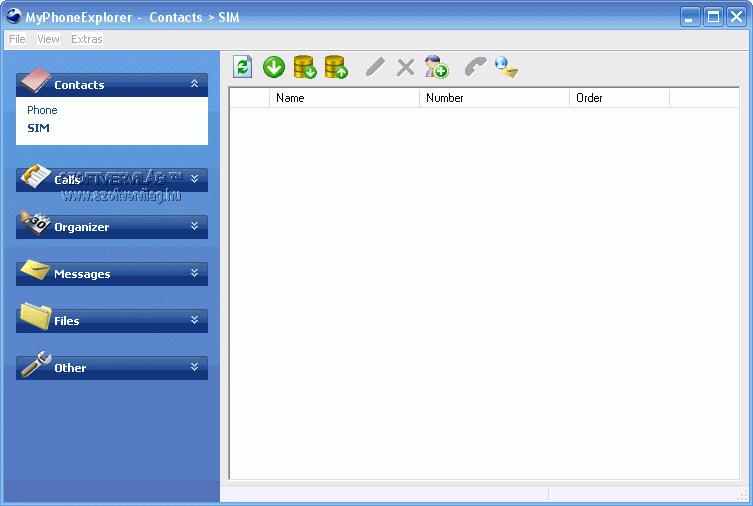Click the Messages envelope icon
Image resolution: width=753 pixels, height=506 pixels.
35,269
